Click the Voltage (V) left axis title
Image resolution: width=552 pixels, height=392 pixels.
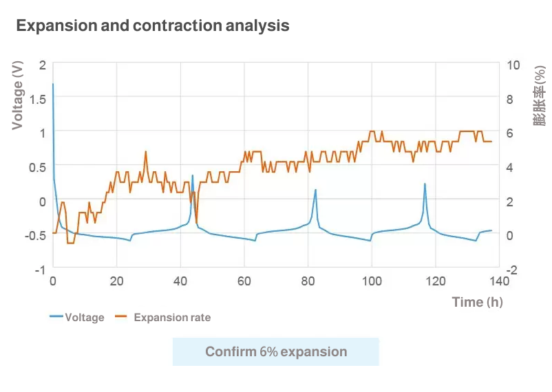(x=19, y=96)
